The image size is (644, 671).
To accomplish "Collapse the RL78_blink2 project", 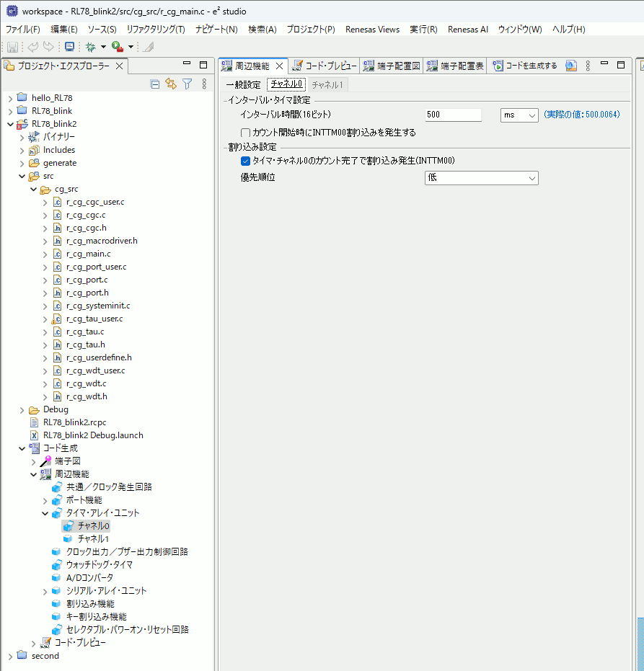I will [x=10, y=124].
